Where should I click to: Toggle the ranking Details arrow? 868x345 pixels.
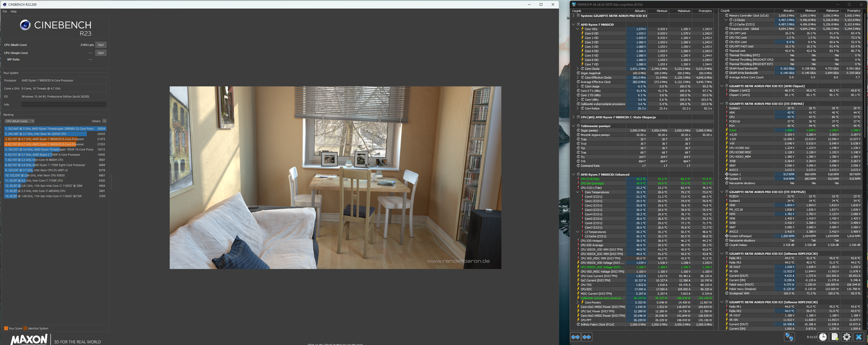coord(104,121)
